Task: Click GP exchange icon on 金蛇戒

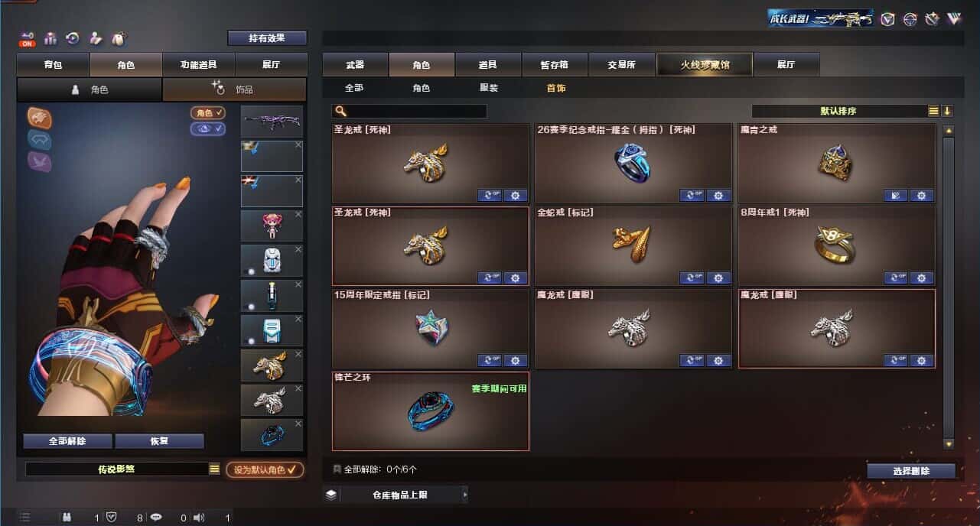Action: [x=692, y=278]
